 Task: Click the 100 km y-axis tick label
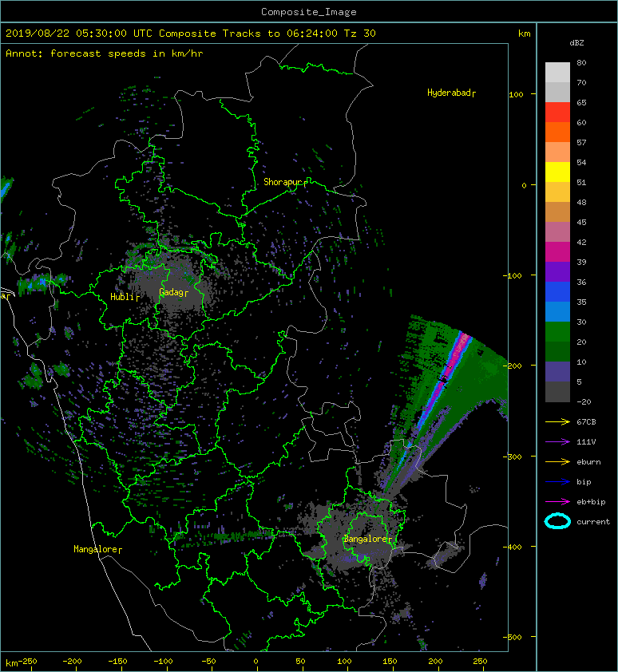pos(516,94)
